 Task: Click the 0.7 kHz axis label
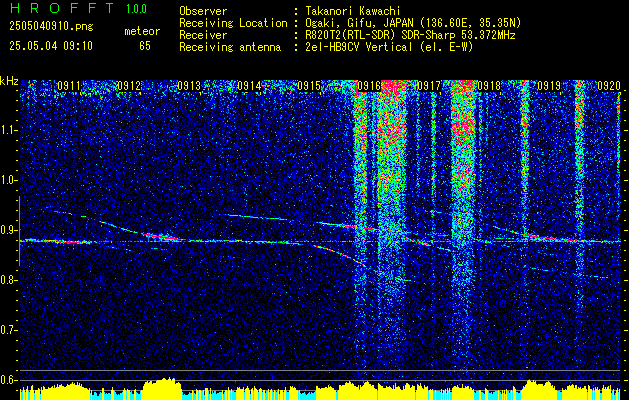(x=8, y=330)
